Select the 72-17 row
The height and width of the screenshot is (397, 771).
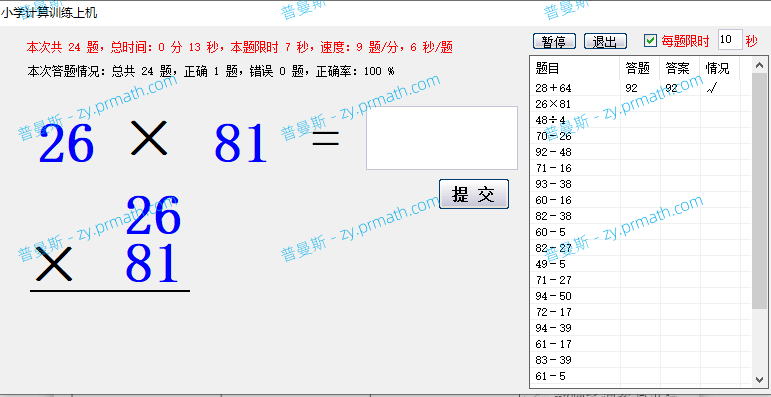click(x=641, y=312)
